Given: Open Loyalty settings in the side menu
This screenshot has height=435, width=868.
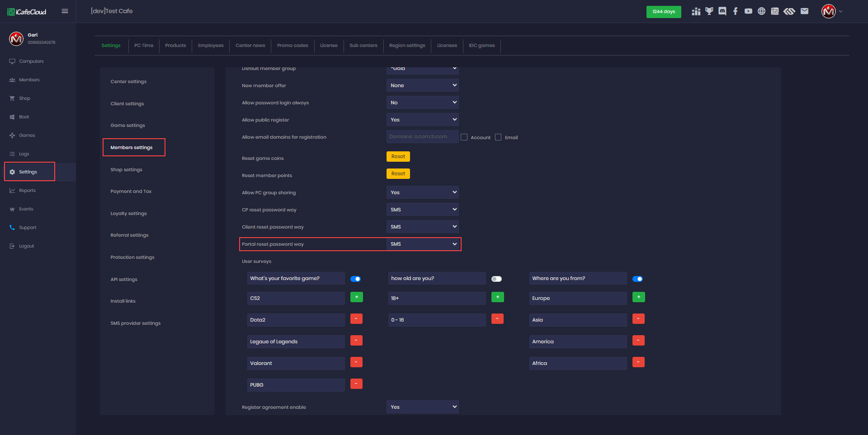Looking at the screenshot, I should (x=128, y=214).
